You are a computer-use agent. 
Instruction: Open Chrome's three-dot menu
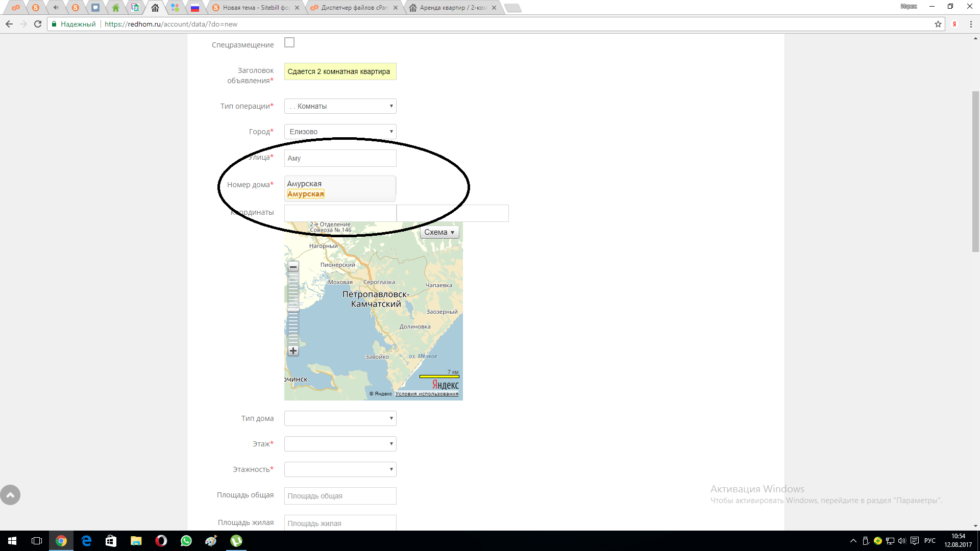pos(971,24)
